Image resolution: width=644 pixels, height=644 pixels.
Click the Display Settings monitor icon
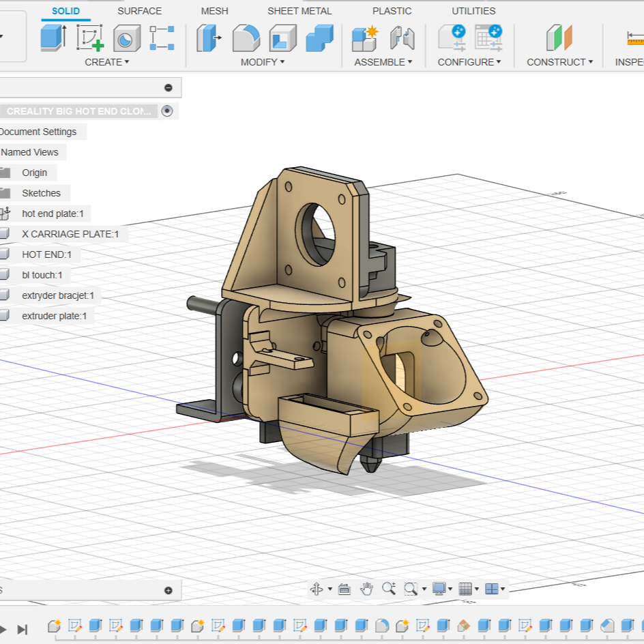439,588
